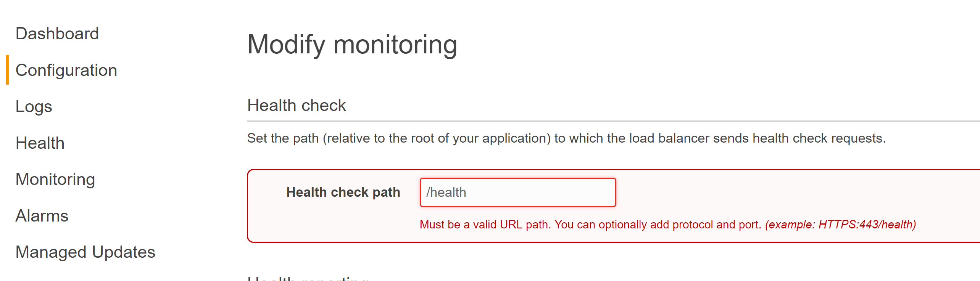Viewport: 980px width, 281px height.
Task: Focus the text box containing /health
Action: tap(518, 192)
